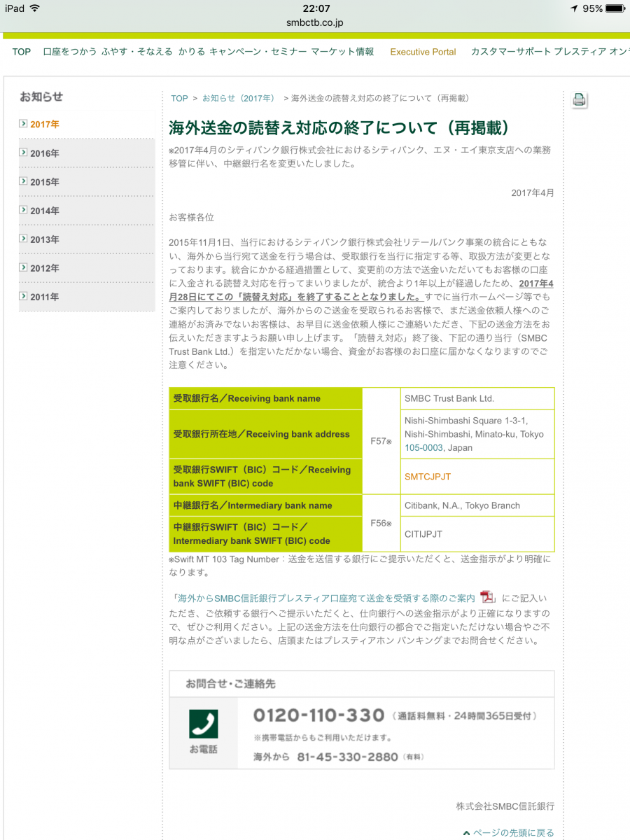Expand the 2015年 news archive arrow

click(23, 181)
